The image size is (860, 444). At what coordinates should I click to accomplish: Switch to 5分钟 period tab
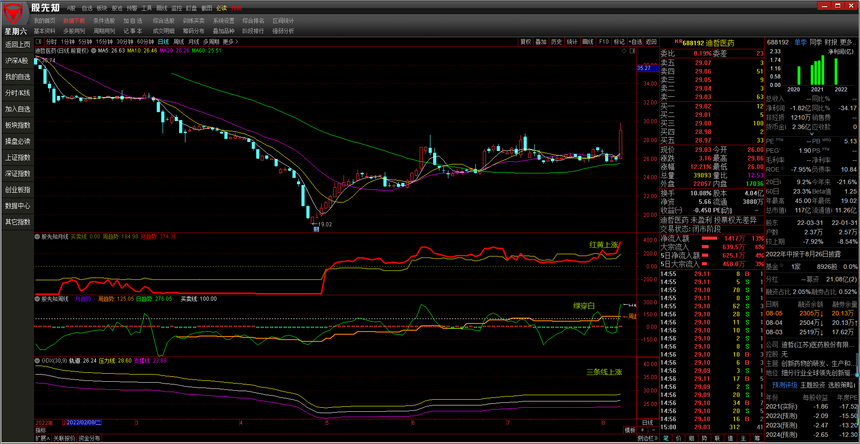coord(84,42)
